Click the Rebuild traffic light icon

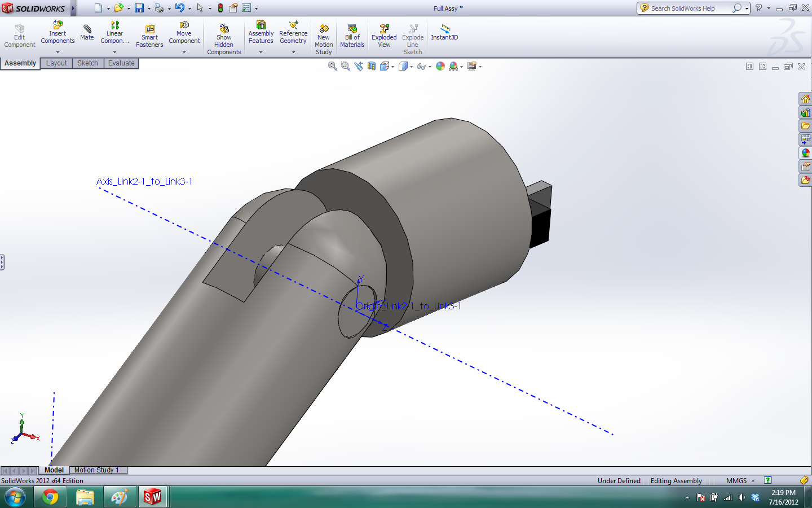point(220,8)
